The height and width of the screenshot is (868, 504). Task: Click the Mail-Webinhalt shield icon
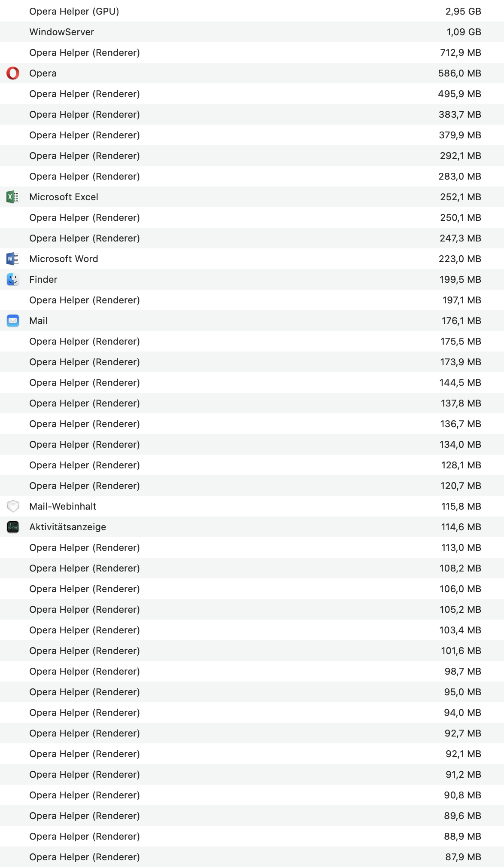pyautogui.click(x=13, y=506)
